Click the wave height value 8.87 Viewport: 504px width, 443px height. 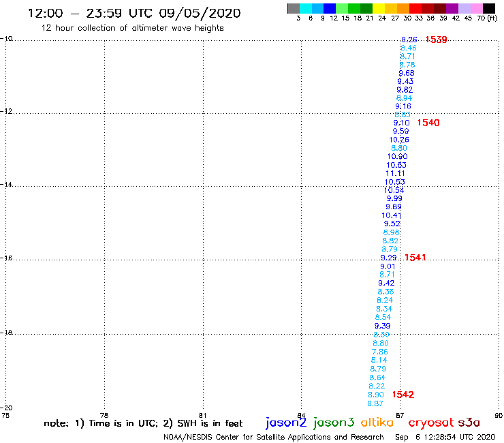click(x=375, y=403)
